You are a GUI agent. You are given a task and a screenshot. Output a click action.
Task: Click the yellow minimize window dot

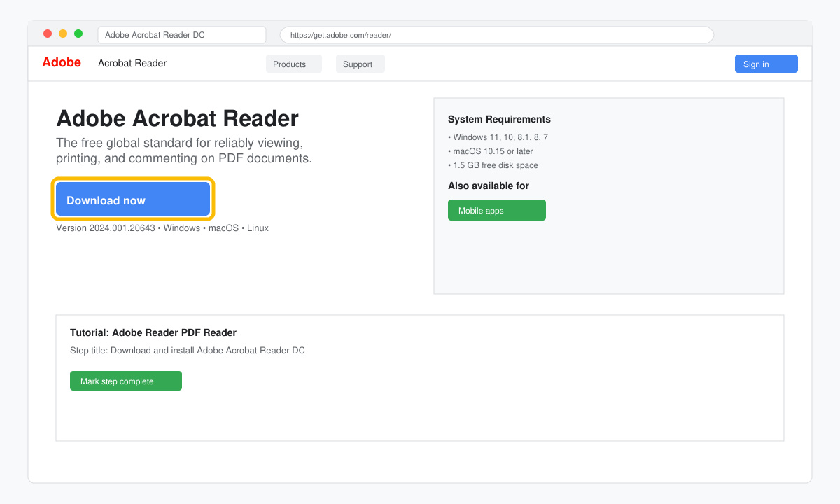[63, 34]
